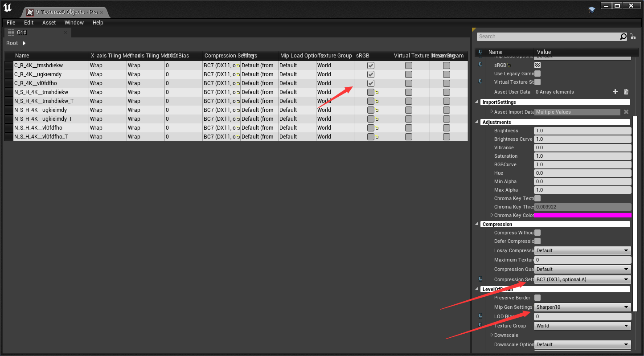Open the Asset menu

[x=49, y=22]
